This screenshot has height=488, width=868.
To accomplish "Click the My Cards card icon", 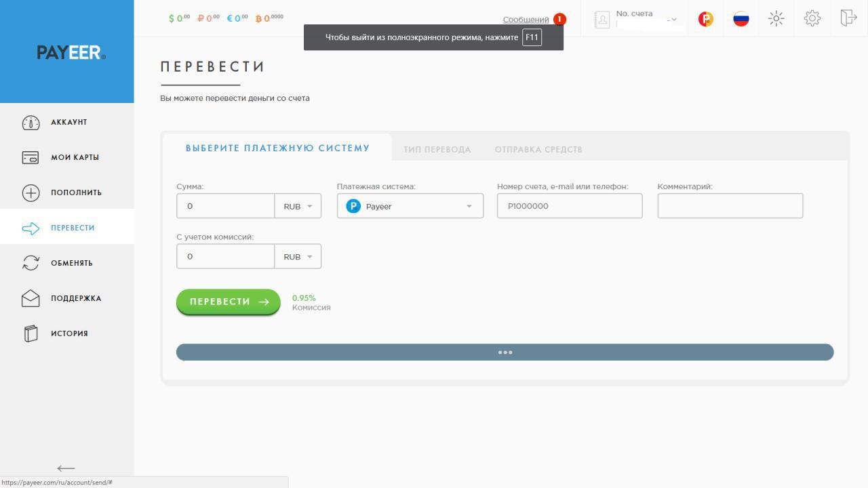I will click(x=31, y=157).
